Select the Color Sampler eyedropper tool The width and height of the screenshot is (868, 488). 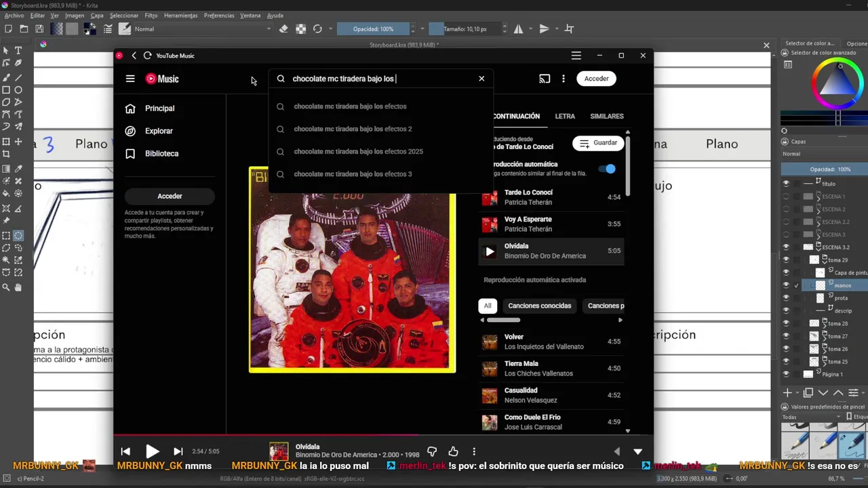[18, 168]
